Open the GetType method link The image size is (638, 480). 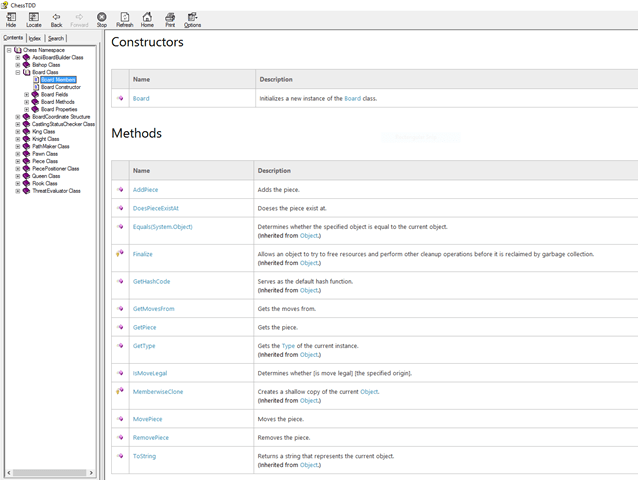tap(144, 346)
